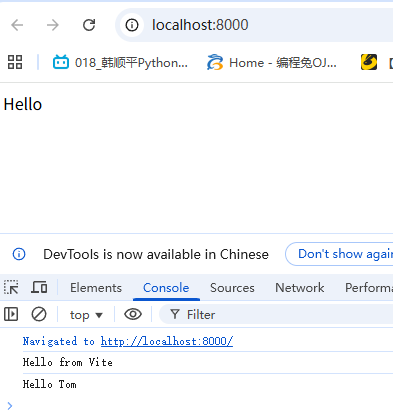Select the Hello Tom log message
The height and width of the screenshot is (413, 393).
pyautogui.click(x=50, y=384)
